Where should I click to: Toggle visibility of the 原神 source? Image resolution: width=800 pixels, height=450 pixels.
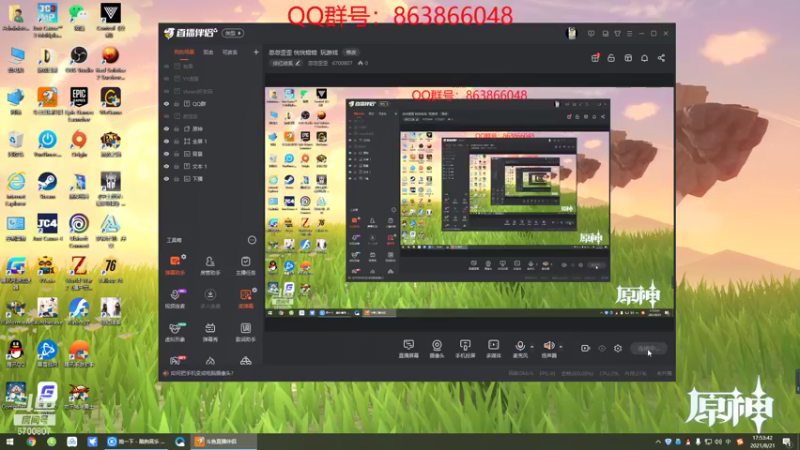(166, 129)
